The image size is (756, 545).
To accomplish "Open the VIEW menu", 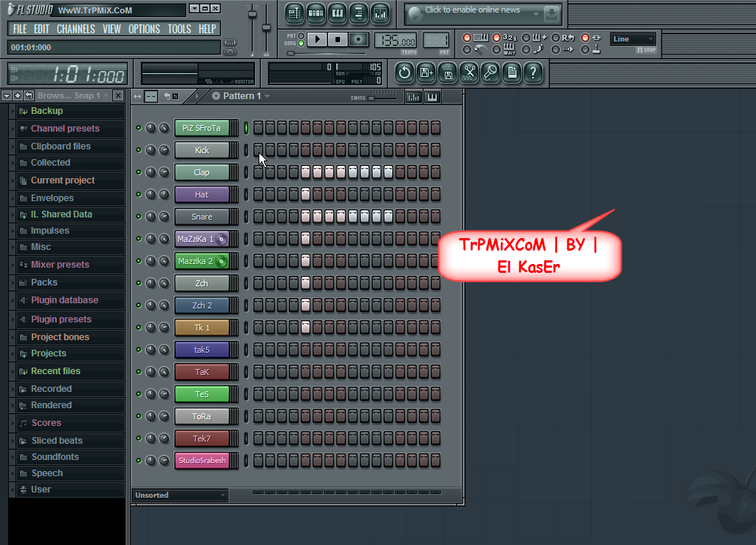I will 112,29.
